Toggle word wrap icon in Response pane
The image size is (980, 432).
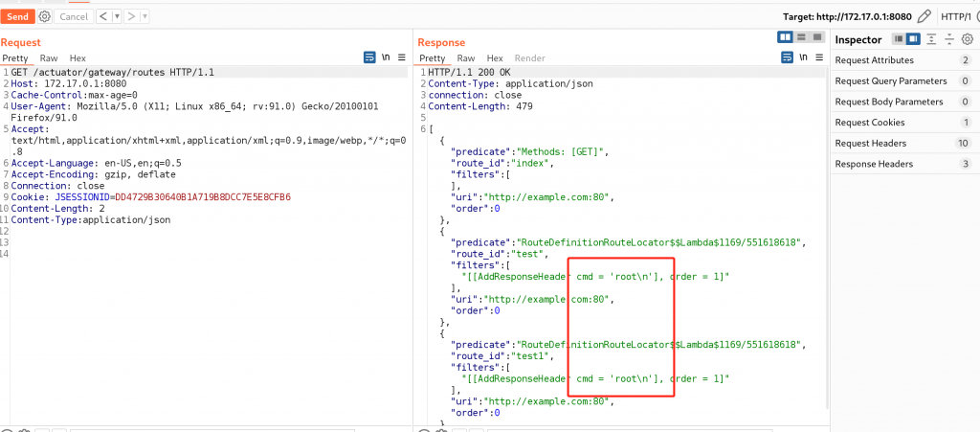[787, 57]
